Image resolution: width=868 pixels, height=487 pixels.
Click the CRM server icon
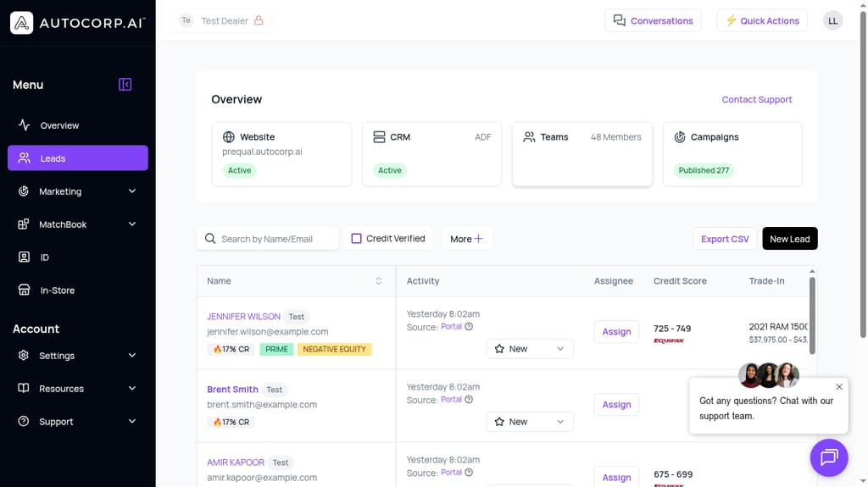(379, 136)
